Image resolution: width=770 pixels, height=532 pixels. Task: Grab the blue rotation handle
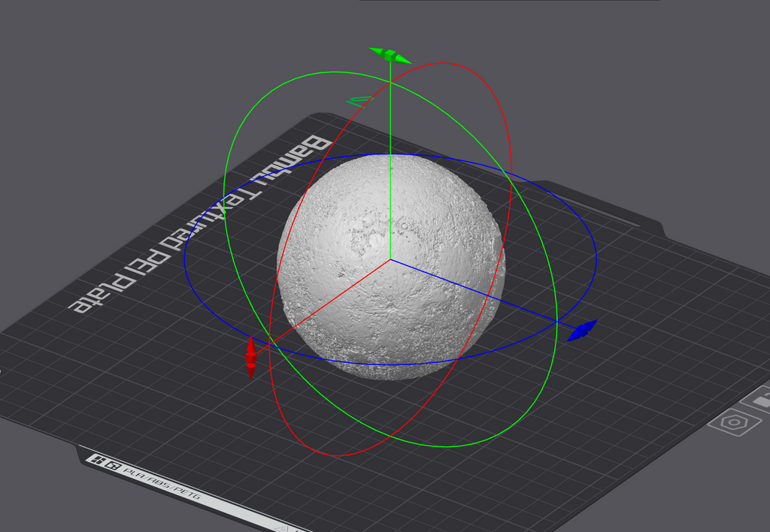tap(582, 331)
